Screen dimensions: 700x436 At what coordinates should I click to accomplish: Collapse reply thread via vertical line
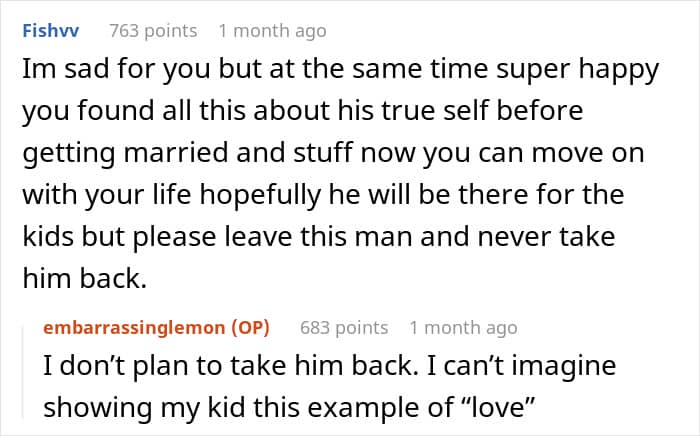[x=24, y=372]
